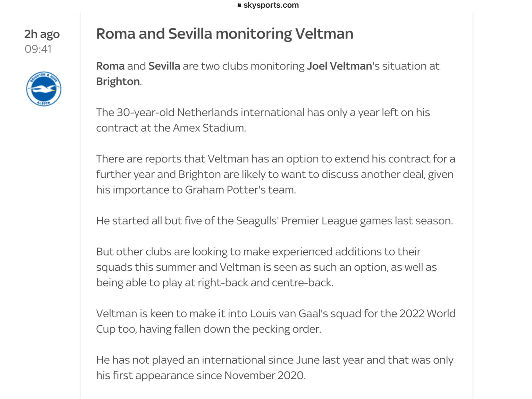Click the bold 'Roma' club name
The image size is (532, 399).
[110, 66]
